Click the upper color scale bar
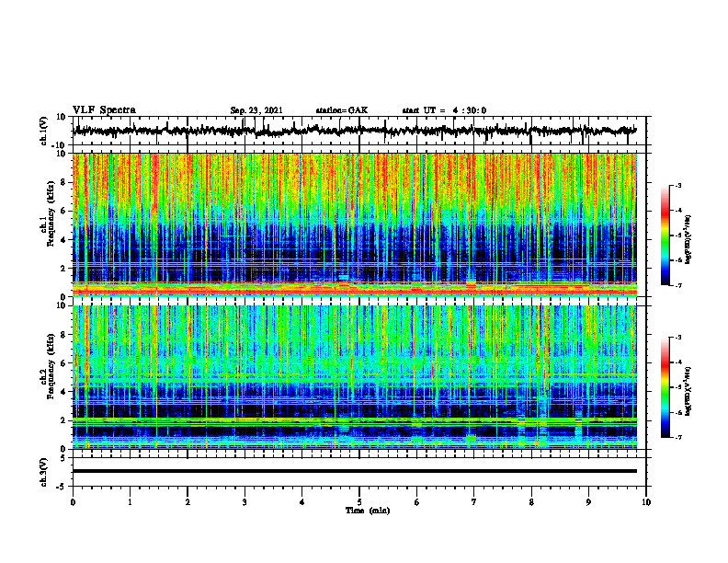Viewport: 728px width, 563px height. tap(665, 236)
